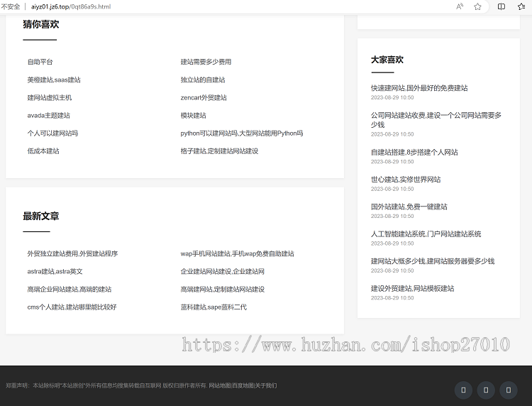Open sidebar item 世心建站,实修世界网站
The image size is (532, 406).
406,180
